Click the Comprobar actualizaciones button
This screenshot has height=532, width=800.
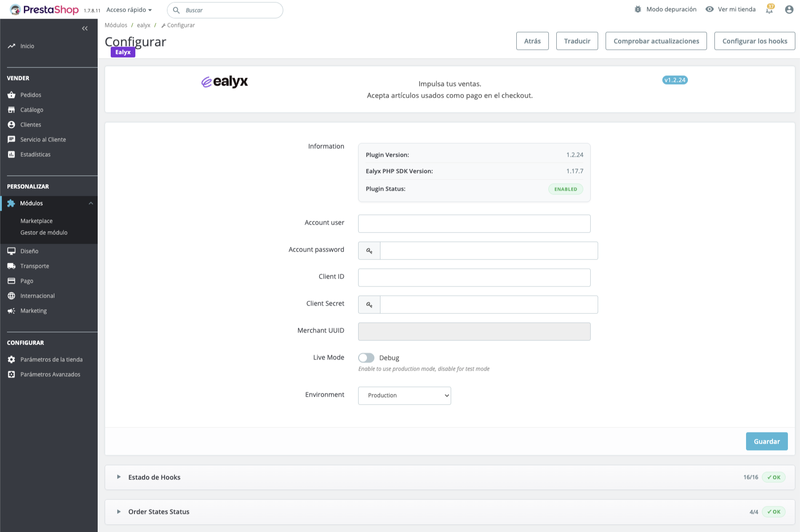click(x=656, y=41)
